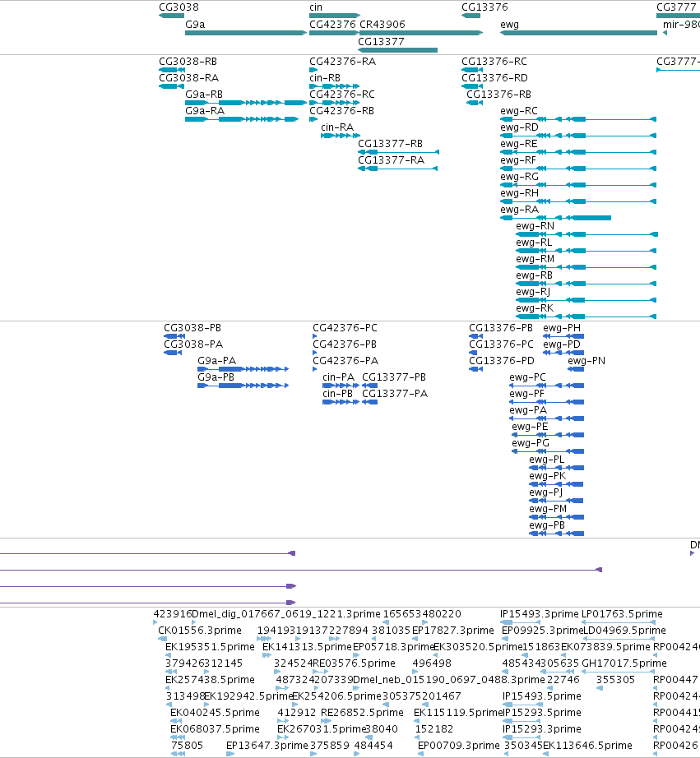Select EST CK01556.3prime
700x758 pixels.
[163, 639]
